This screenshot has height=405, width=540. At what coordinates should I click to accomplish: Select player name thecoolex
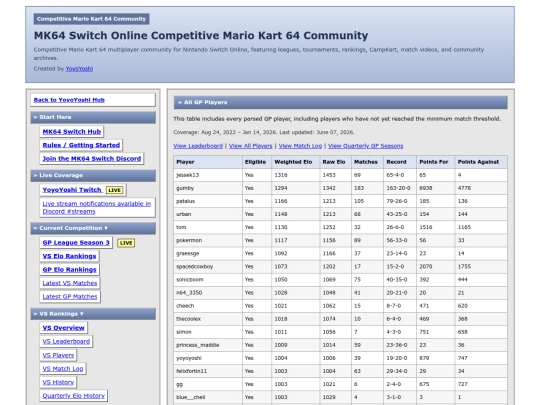click(188, 319)
